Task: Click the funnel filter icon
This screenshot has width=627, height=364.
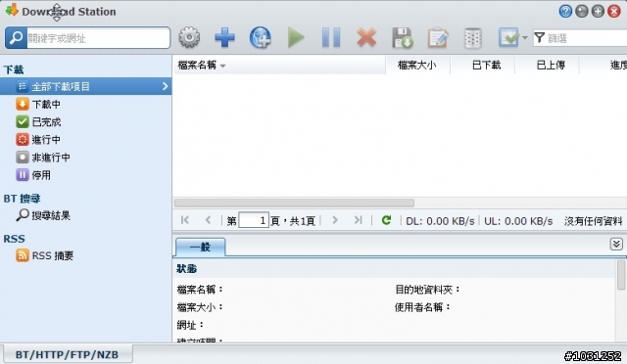Action: (x=540, y=38)
